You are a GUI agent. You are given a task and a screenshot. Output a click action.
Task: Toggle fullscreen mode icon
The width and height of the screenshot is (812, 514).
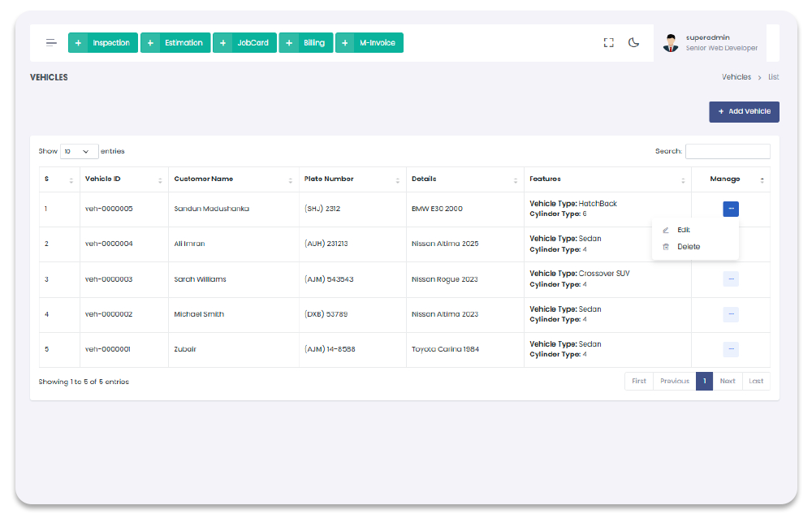tap(608, 43)
